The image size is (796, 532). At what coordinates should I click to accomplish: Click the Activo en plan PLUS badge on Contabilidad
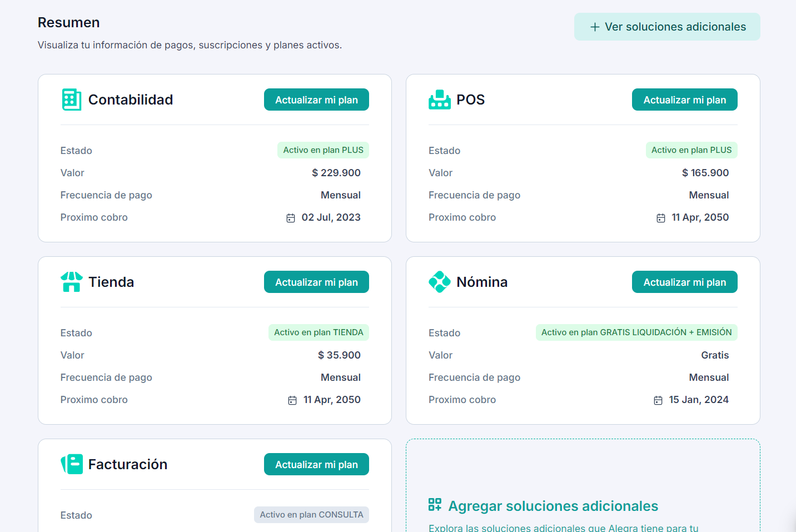click(x=323, y=150)
